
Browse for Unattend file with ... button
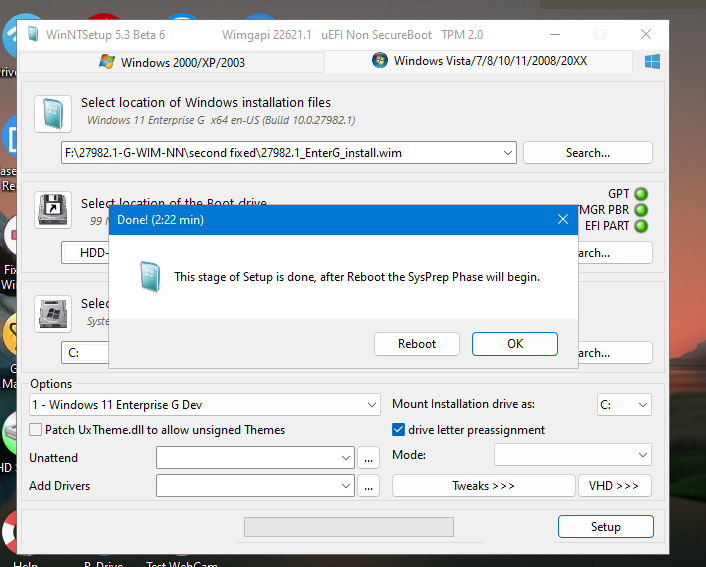click(368, 458)
